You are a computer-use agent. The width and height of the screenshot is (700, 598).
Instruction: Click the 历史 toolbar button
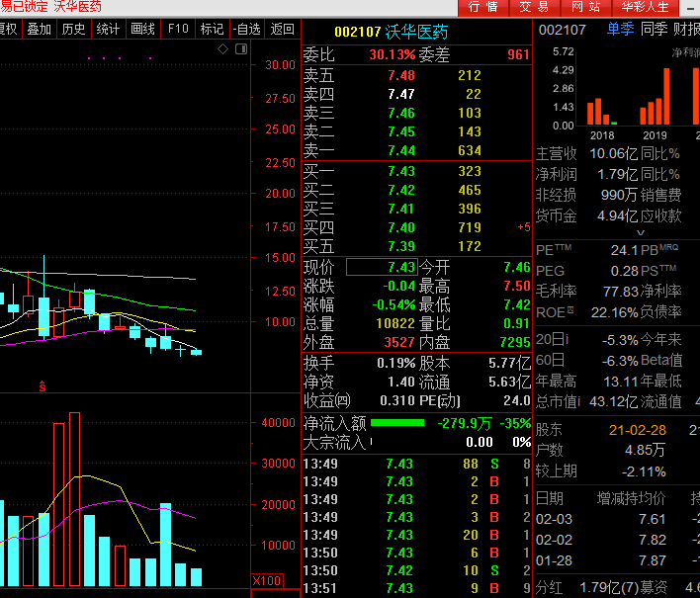74,29
